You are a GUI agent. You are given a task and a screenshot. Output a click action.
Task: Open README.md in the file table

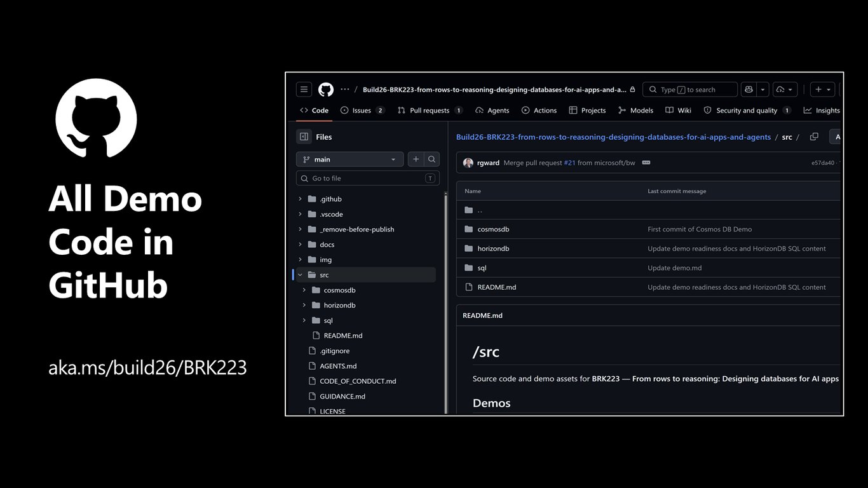coord(496,287)
